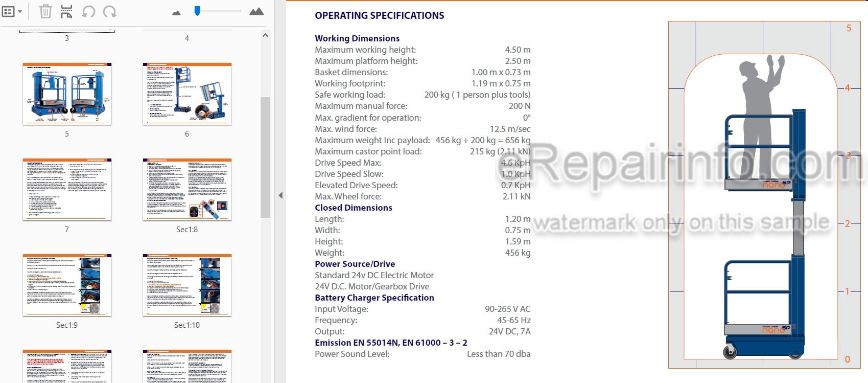Click the value '1.59 m'
This screenshot has height=383, width=868.
(x=518, y=241)
